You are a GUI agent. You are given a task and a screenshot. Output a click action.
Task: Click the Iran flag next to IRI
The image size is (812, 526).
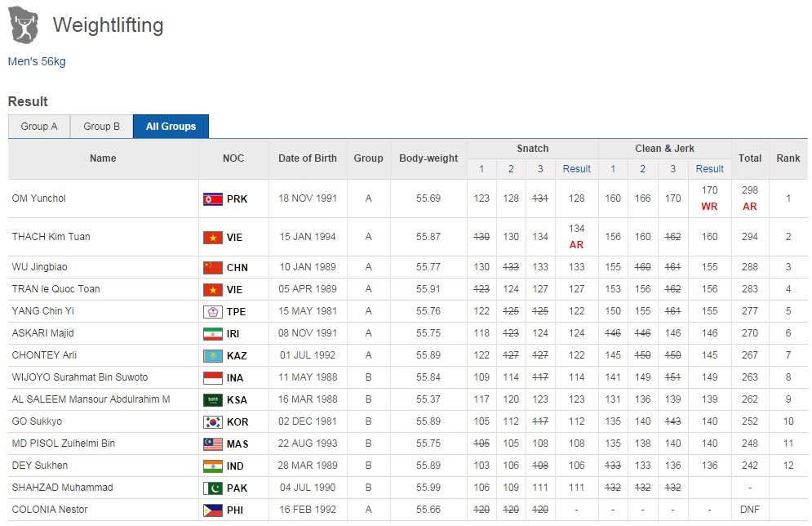click(212, 334)
